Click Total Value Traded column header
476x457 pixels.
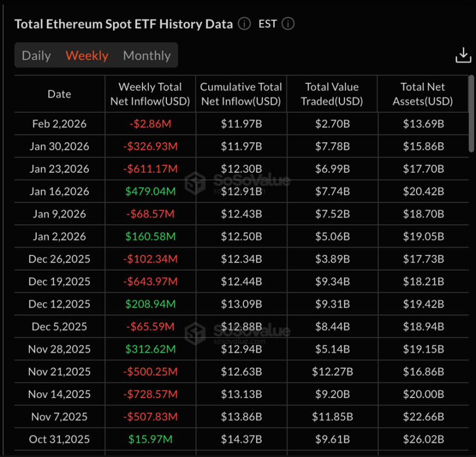pyautogui.click(x=332, y=94)
